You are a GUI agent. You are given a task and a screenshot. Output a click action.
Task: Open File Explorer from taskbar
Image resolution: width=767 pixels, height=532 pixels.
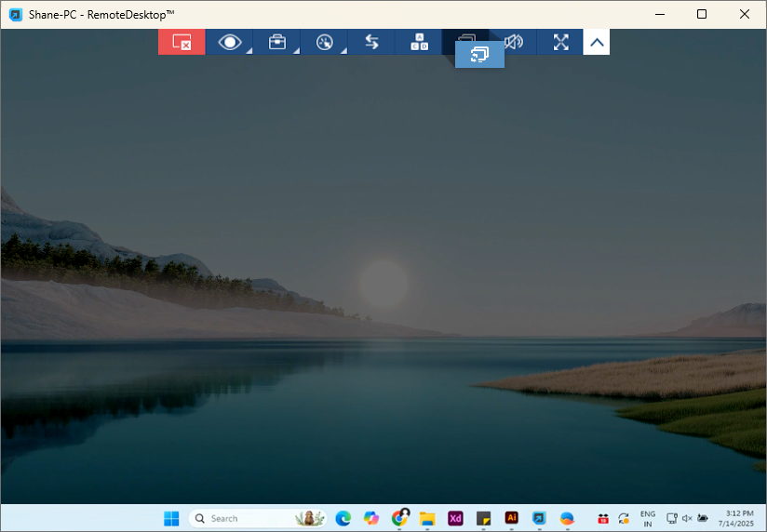[427, 518]
